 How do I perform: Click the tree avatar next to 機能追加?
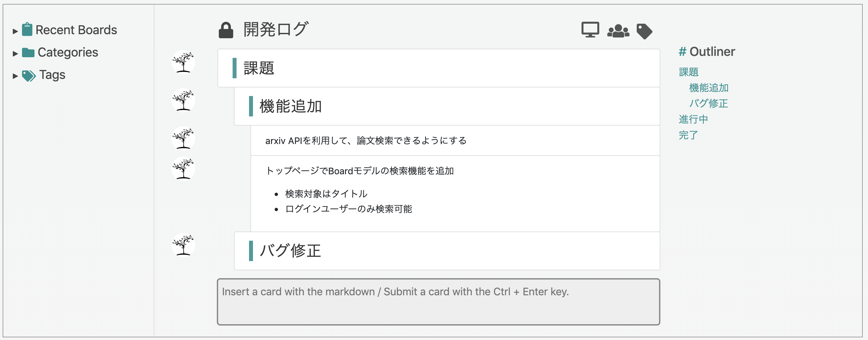click(x=183, y=100)
